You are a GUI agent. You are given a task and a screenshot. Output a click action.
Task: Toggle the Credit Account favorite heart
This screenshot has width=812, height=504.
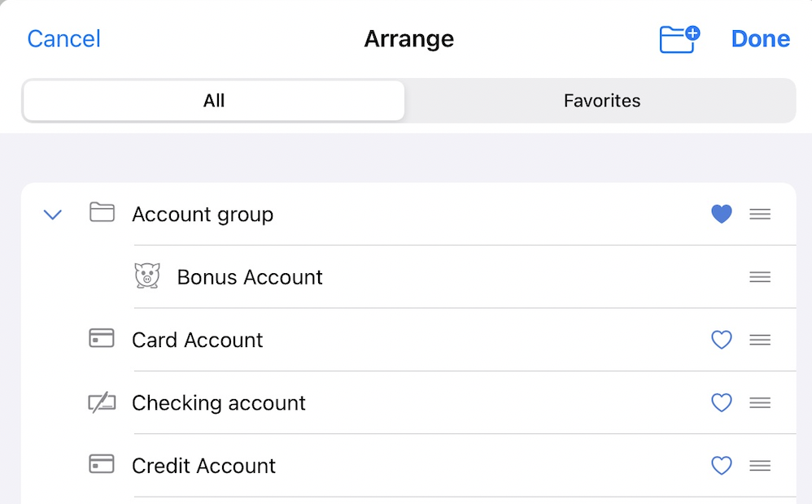(x=721, y=466)
